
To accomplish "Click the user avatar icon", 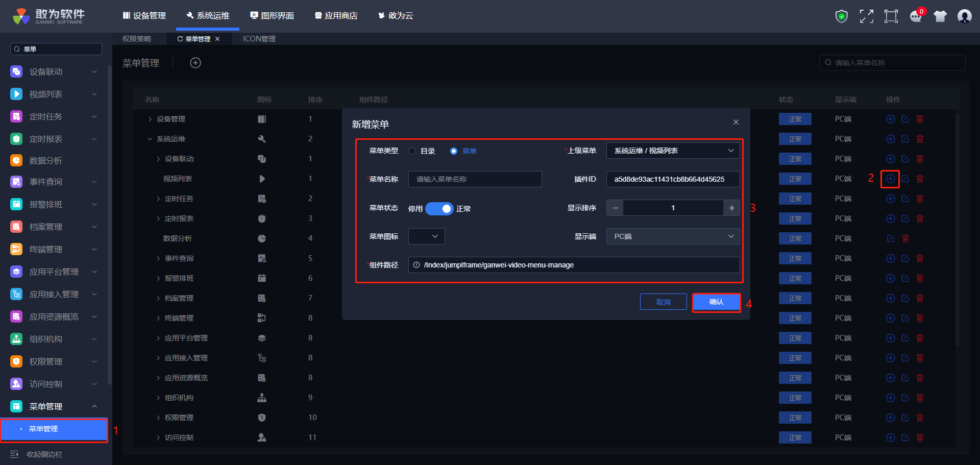I will pos(964,16).
